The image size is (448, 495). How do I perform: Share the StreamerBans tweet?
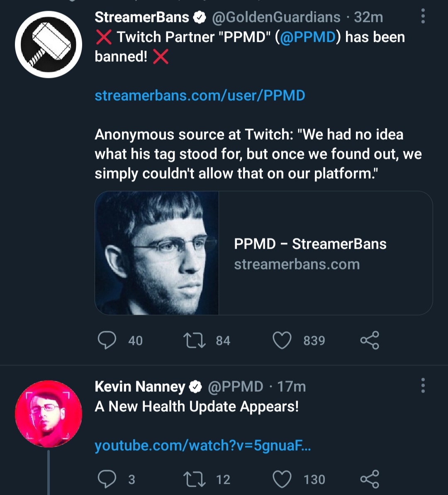[x=370, y=340]
